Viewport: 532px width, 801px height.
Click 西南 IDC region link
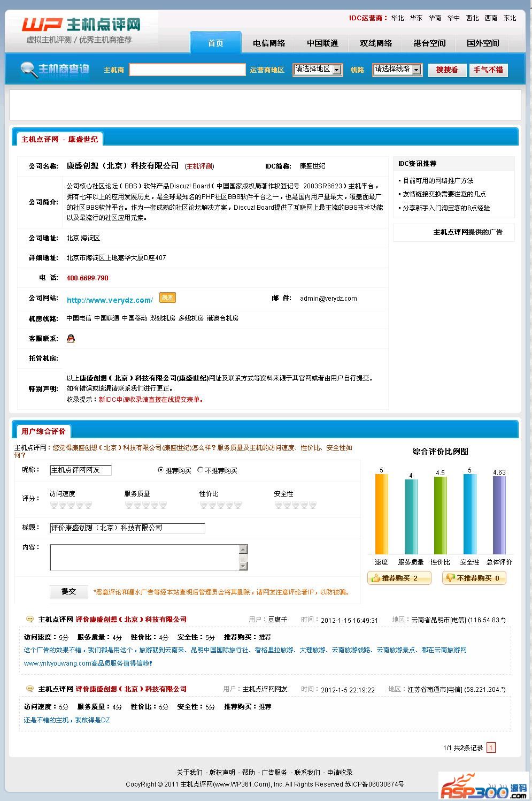(x=491, y=18)
